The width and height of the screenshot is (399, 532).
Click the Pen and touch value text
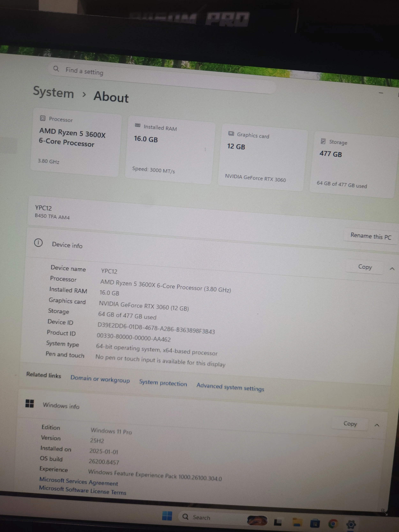click(x=160, y=360)
